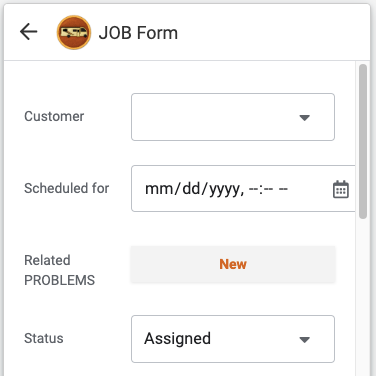Go back using the left arrow
Image resolution: width=376 pixels, height=376 pixels.
click(x=28, y=32)
